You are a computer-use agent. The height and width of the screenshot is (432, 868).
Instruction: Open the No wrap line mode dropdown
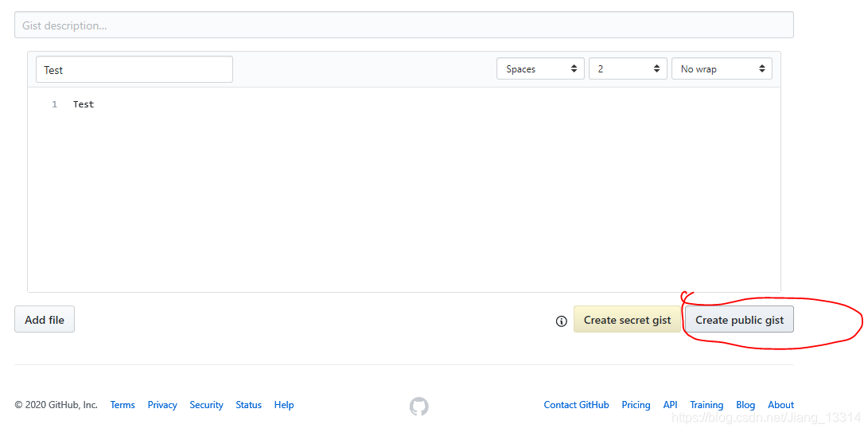[722, 69]
